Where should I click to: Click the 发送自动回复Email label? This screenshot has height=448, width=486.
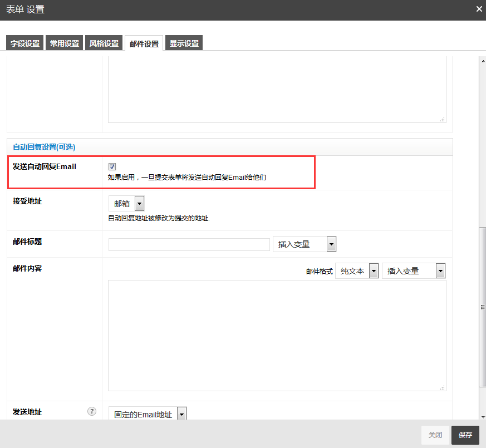pos(45,166)
